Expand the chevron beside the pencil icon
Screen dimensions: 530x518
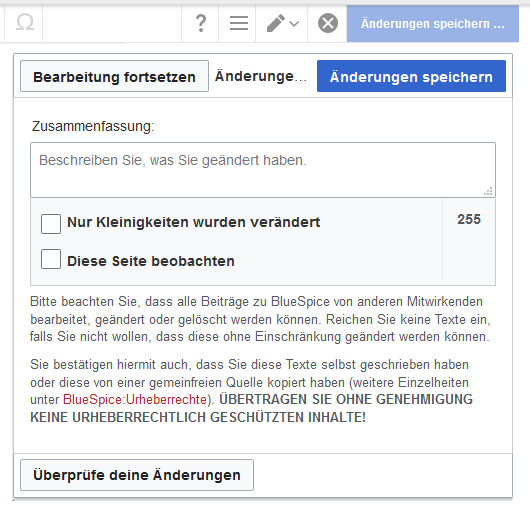click(294, 24)
